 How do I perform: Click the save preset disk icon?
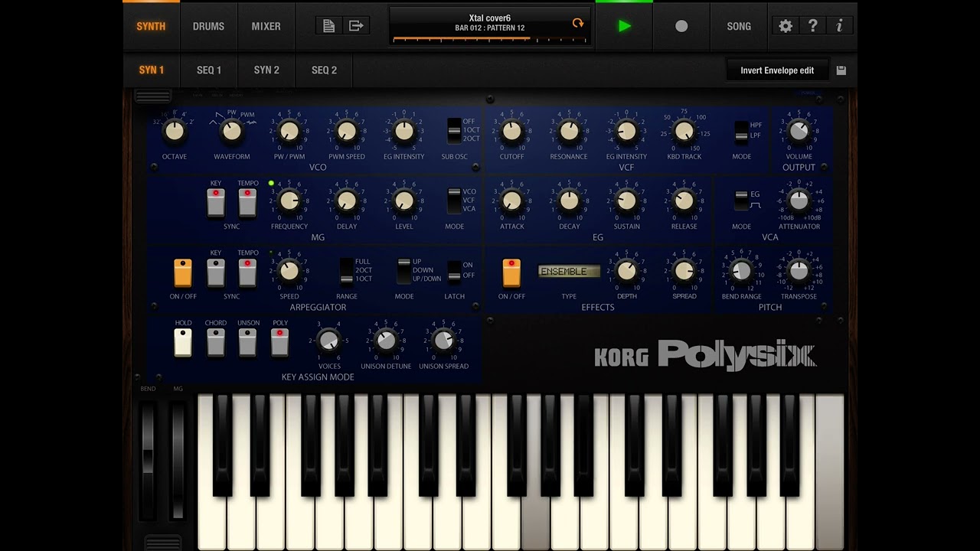pyautogui.click(x=841, y=70)
